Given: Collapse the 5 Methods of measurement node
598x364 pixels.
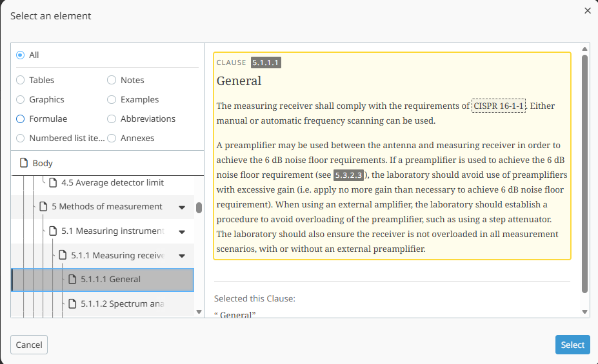Looking at the screenshot, I should [182, 207].
